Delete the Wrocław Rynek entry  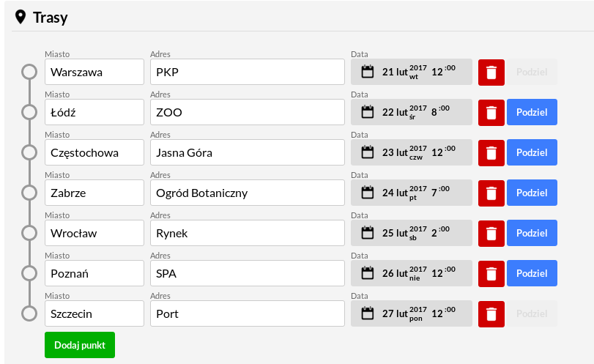pos(491,234)
